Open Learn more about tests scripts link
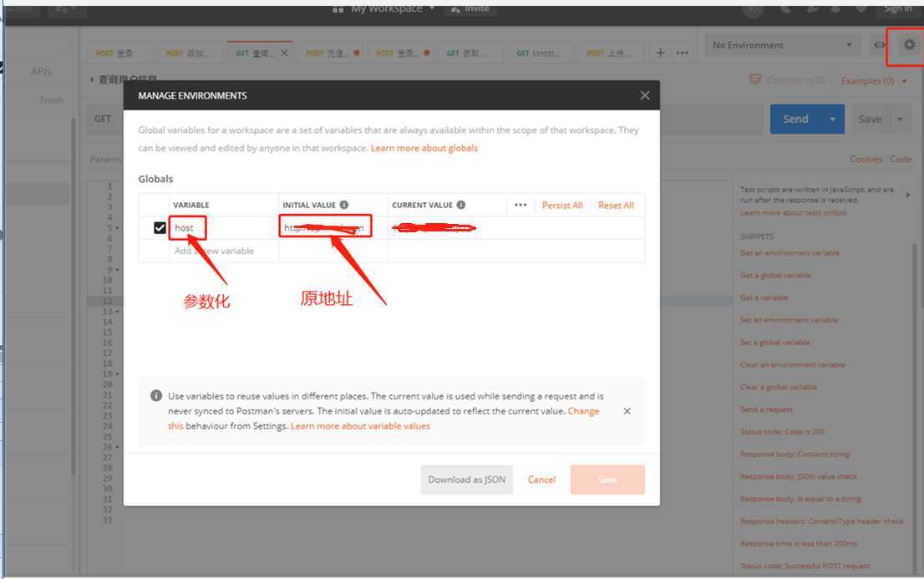 [793, 212]
